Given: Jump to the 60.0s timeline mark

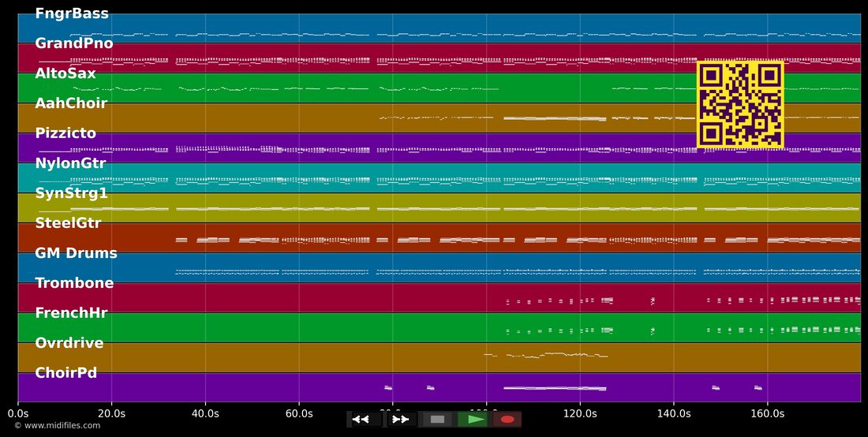Looking at the screenshot, I should (299, 413).
